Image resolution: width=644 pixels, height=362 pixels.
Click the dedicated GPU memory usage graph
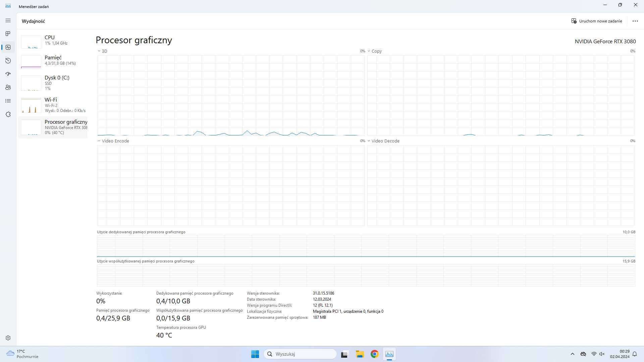(366, 246)
